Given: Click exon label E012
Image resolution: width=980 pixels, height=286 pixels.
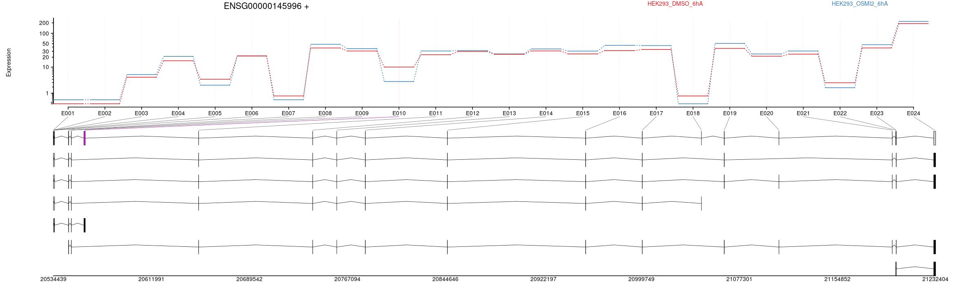Looking at the screenshot, I should pyautogui.click(x=472, y=113).
